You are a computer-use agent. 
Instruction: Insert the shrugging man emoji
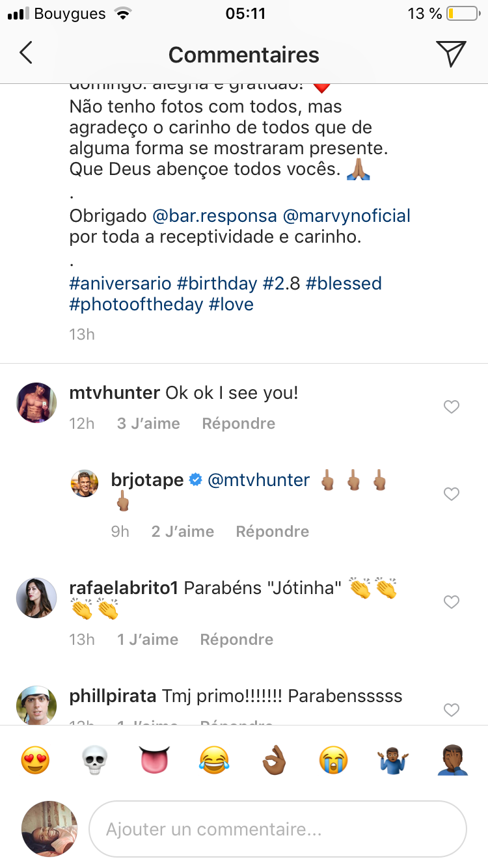pos(393,759)
